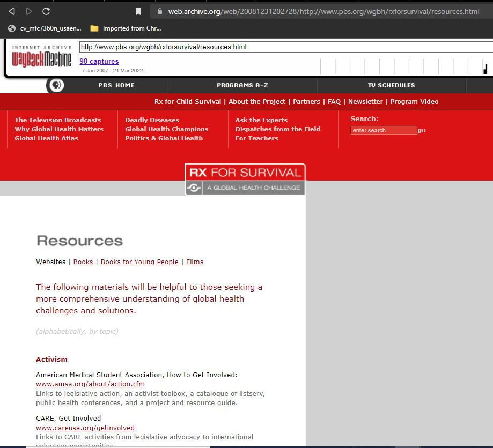Open Ask the Experts

[261, 120]
